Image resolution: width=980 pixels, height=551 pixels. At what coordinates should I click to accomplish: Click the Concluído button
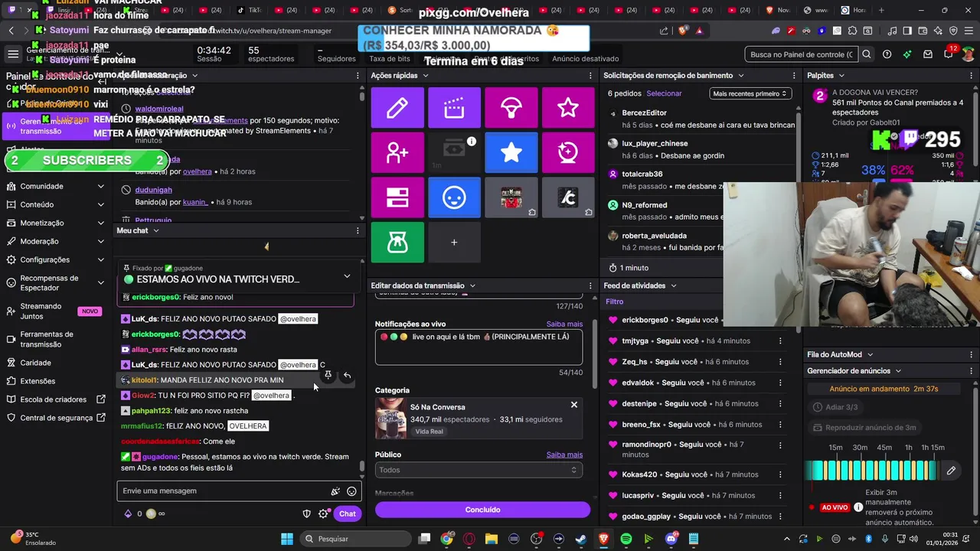click(x=482, y=510)
